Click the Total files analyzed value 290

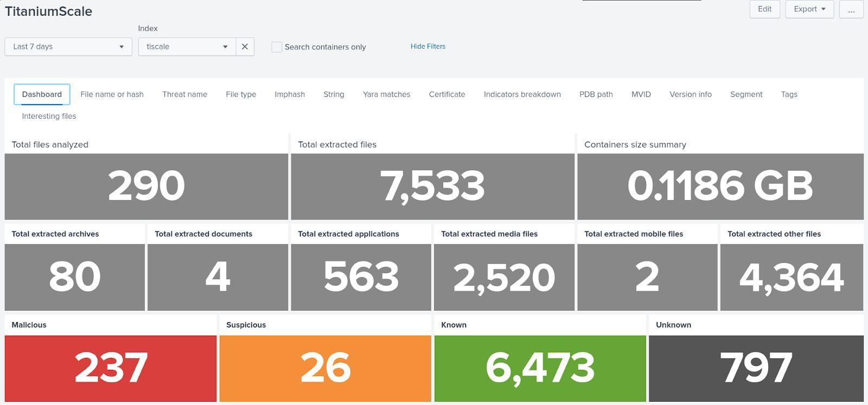[x=146, y=186]
